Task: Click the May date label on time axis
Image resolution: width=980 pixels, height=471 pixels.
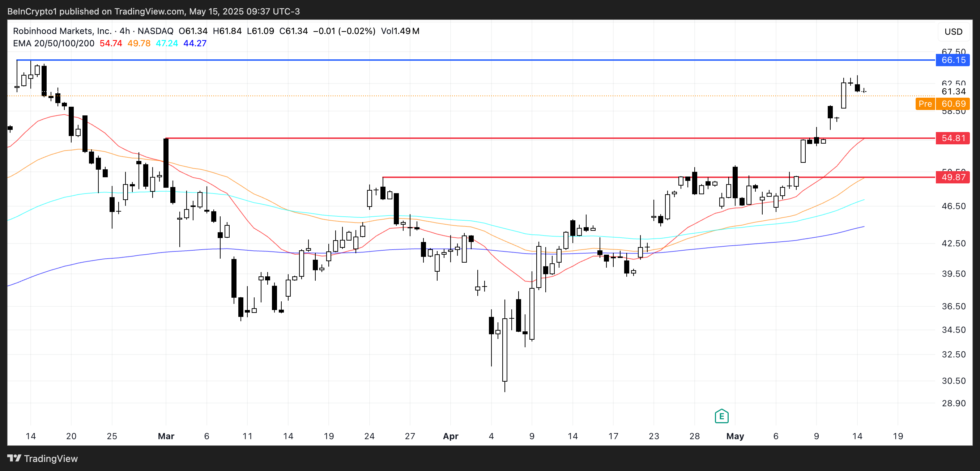Action: [x=735, y=436]
